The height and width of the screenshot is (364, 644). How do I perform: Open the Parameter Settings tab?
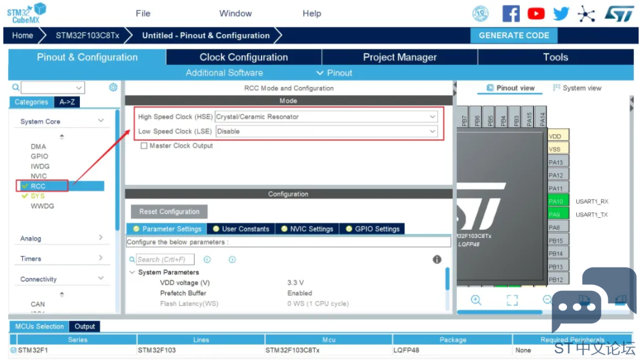167,229
